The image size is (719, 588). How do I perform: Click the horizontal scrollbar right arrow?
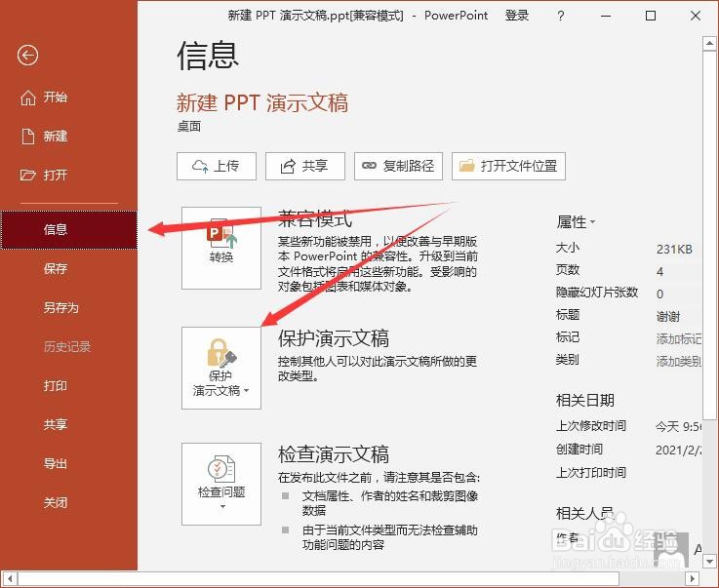tap(693, 579)
